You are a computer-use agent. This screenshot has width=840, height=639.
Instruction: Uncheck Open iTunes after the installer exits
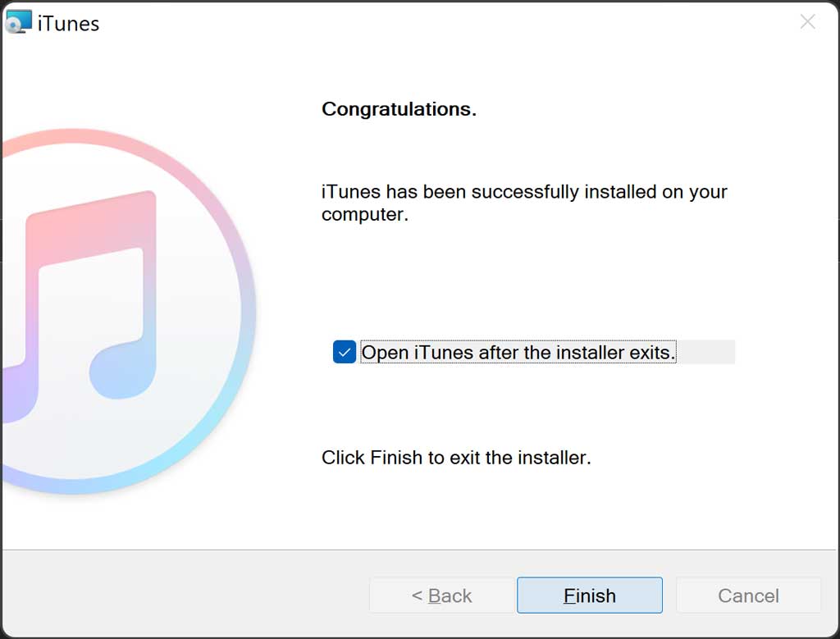coord(345,353)
